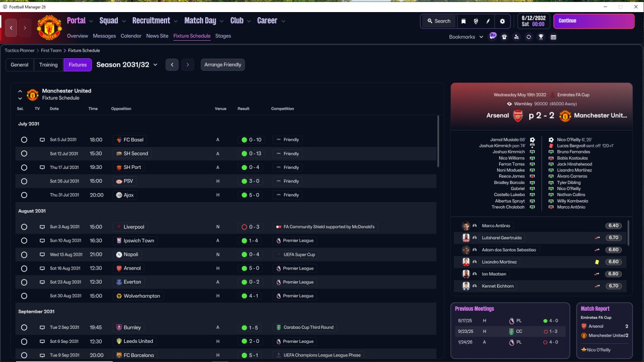Switch to the Overview subtab
Image resolution: width=644 pixels, height=362 pixels.
77,36
